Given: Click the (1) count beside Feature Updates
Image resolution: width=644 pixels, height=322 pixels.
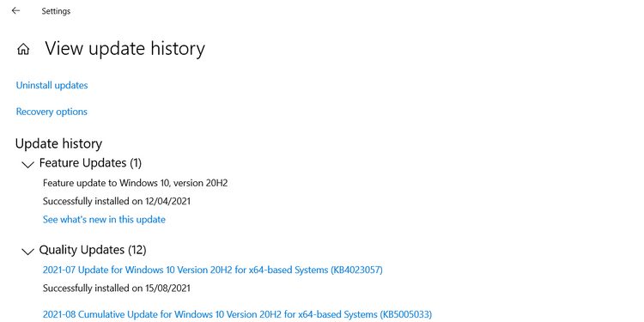Looking at the screenshot, I should click(136, 163).
